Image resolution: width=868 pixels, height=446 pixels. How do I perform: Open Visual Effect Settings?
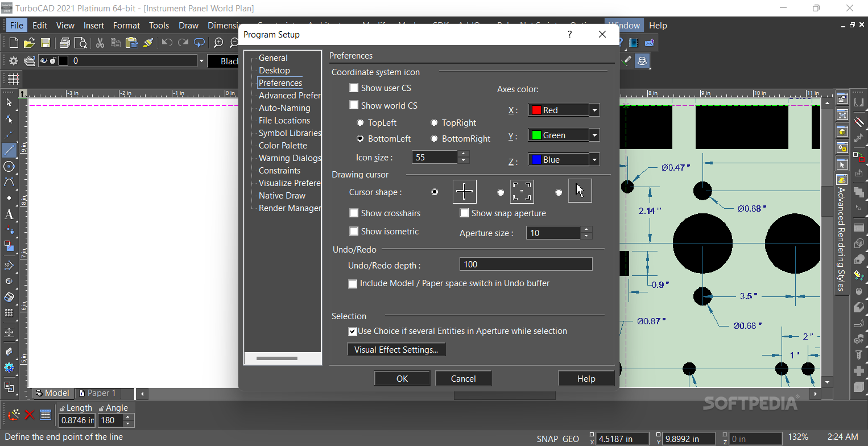[x=396, y=350]
